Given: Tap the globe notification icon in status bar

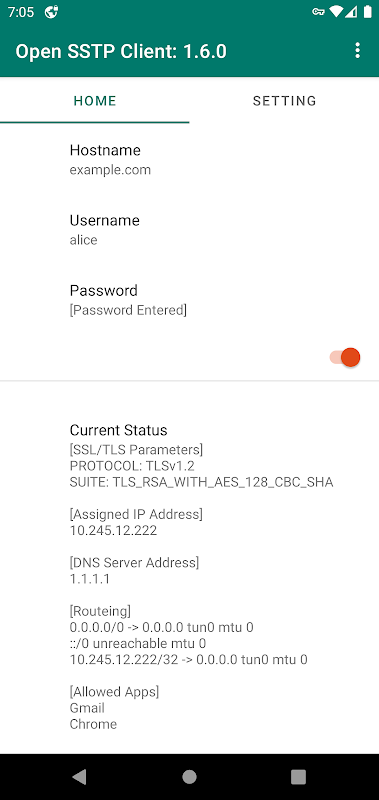Looking at the screenshot, I should (52, 12).
